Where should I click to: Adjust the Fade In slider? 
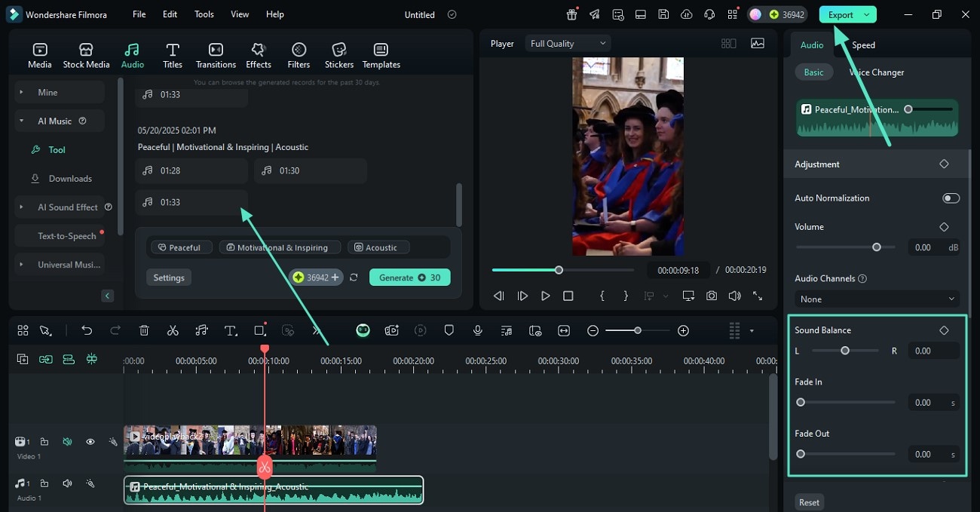[x=801, y=403]
